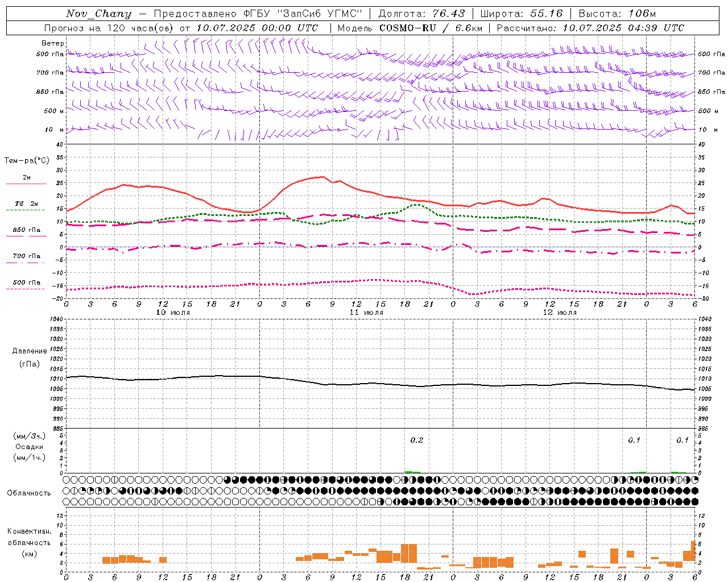The height and width of the screenshot is (582, 728).
Task: Click the 850 гПа temperature legend entry
Action: 27,230
